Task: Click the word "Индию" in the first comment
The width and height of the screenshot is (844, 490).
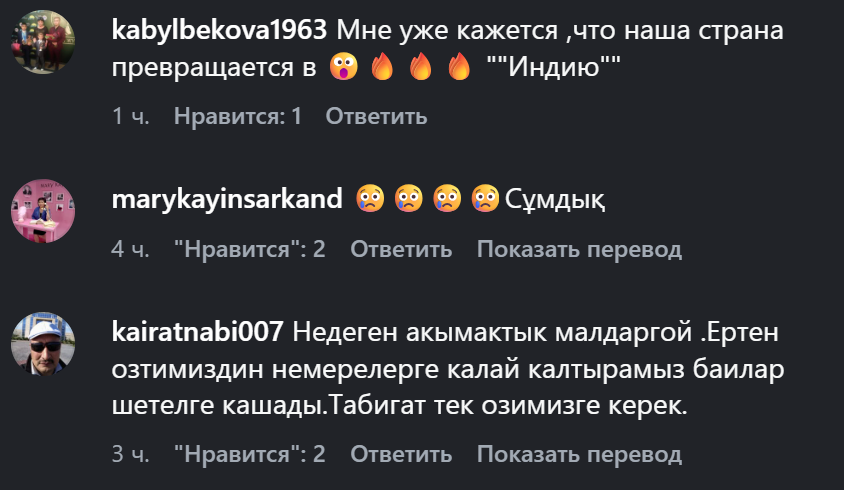Action: coord(554,67)
